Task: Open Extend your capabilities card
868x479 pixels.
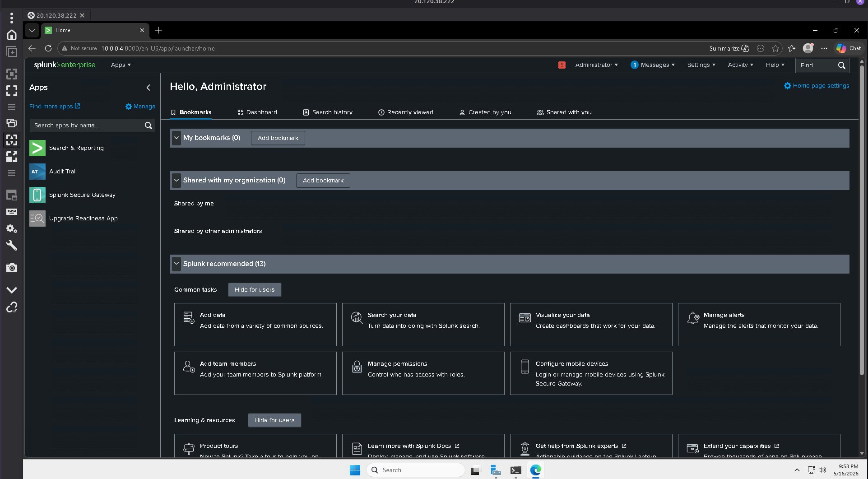Action: (759, 446)
